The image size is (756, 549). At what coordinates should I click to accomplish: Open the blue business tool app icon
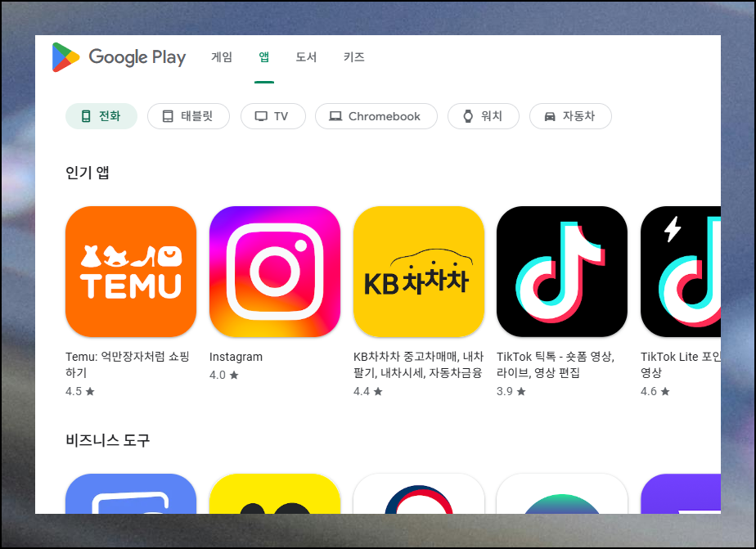[131, 493]
